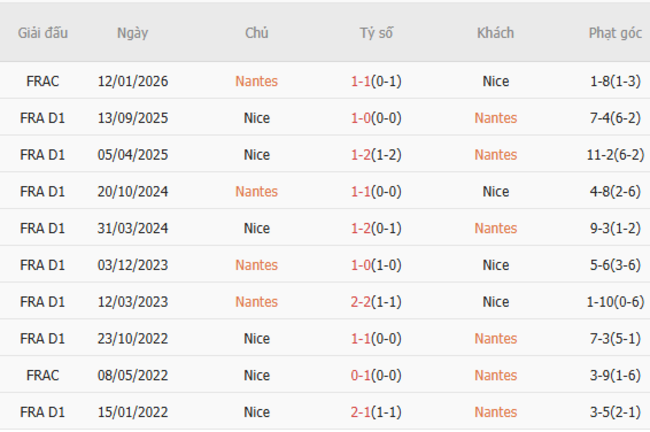Click the 11-2(6-2) corner kick result
This screenshot has width=650, height=432.
tap(615, 155)
